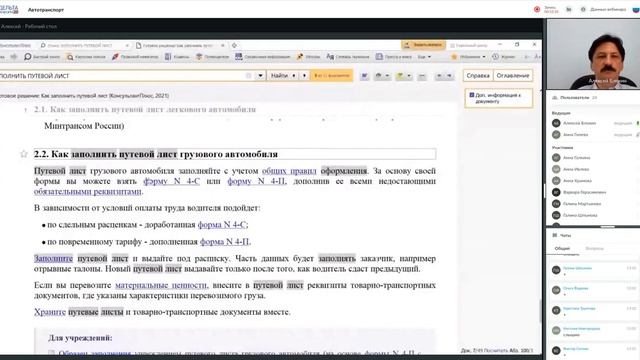640x360 pixels.
Task: Open the 'форму N 4-П' link in first paragraph
Action: pyautogui.click(x=257, y=181)
